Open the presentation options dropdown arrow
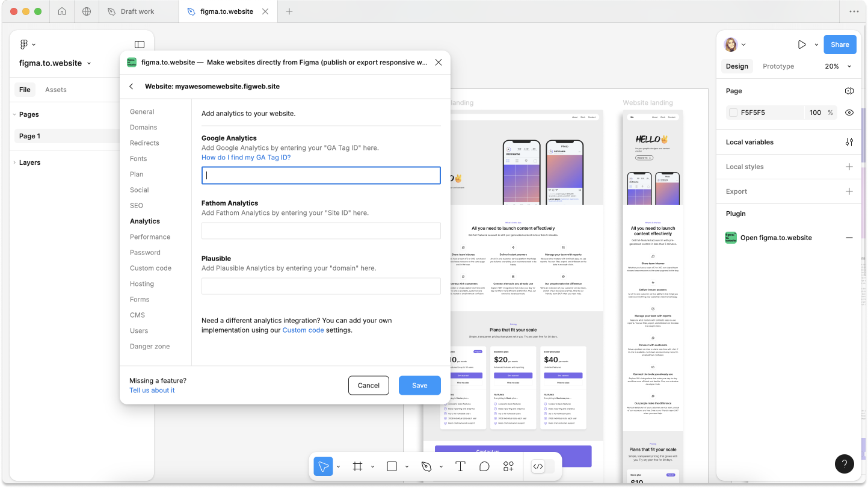 click(x=816, y=45)
